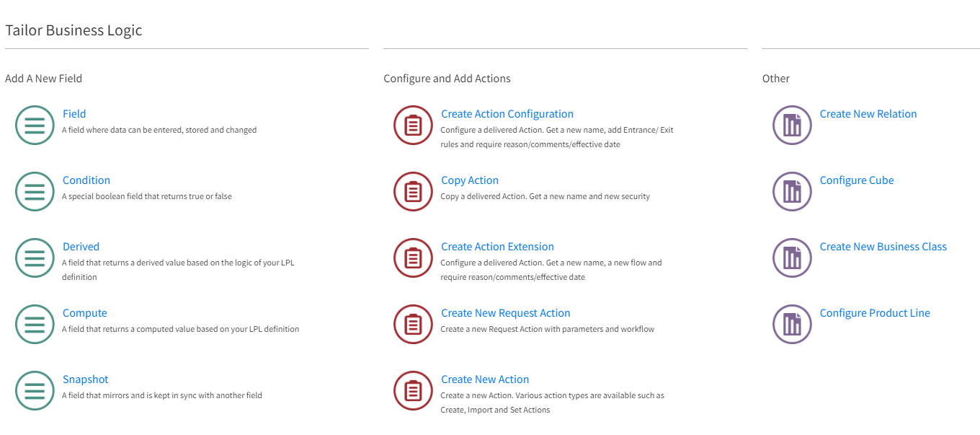Viewport: 980px width, 435px height.
Task: Click the purple icon for Create New Relation
Action: click(x=792, y=126)
